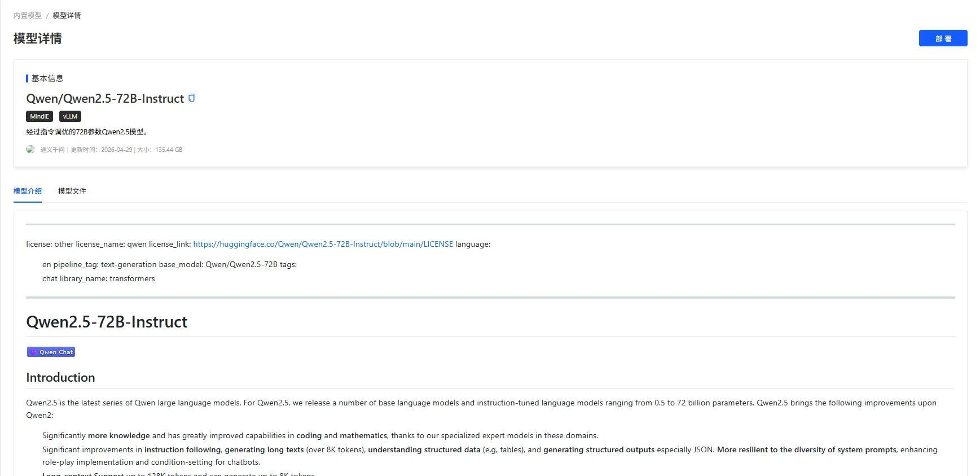Click the 更新时间 2026-04-29 text
Screen dimensions: 980x476
(102, 150)
